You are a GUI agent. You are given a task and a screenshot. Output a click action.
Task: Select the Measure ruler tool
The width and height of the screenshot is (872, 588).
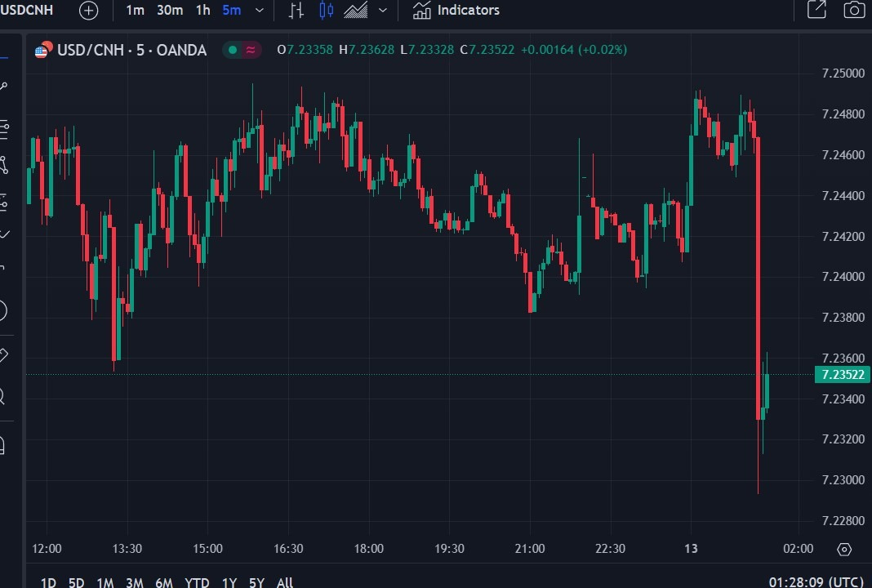coord(2,355)
